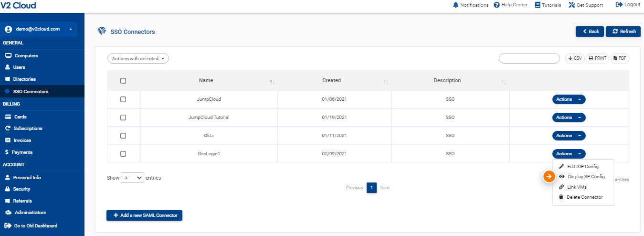Expand the Show entries count dropdown

[132, 178]
